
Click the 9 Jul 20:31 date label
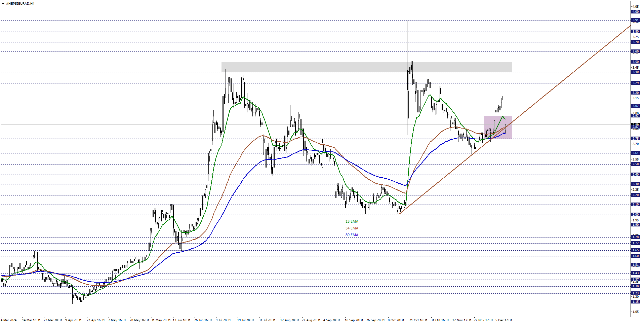click(x=223, y=320)
